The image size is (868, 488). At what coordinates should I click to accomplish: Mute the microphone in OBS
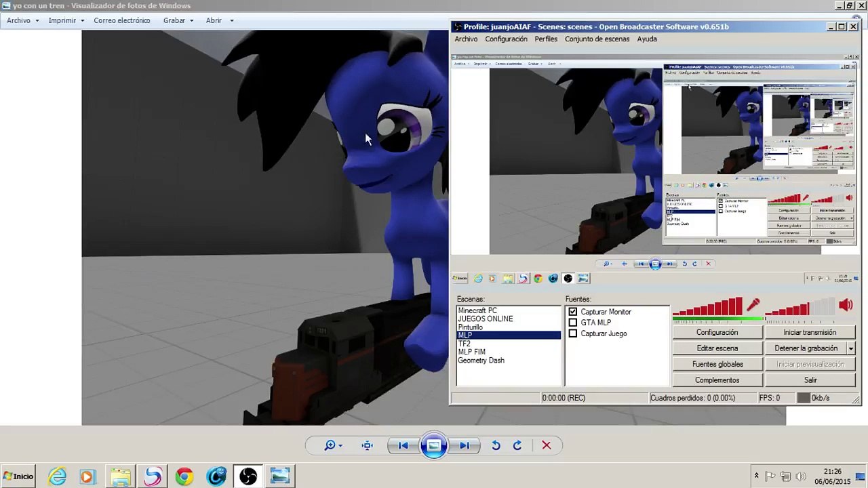tap(753, 305)
